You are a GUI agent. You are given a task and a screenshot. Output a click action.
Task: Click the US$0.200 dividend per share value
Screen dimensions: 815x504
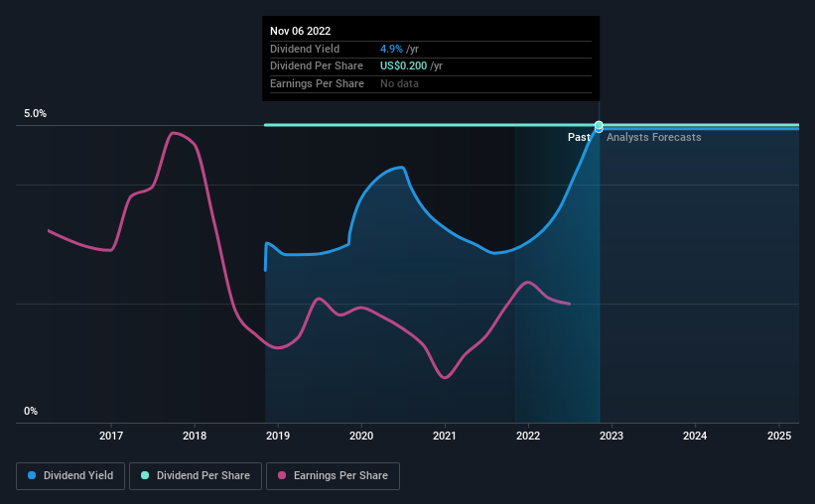click(x=403, y=66)
